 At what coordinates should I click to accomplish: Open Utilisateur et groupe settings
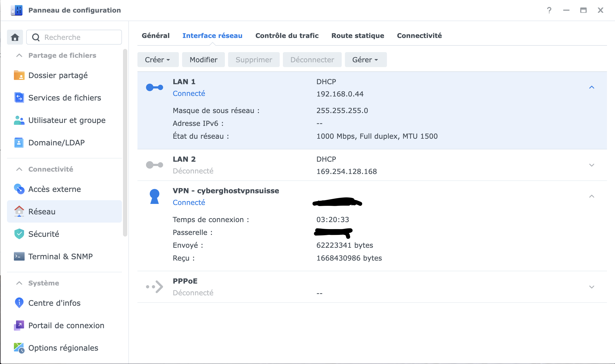point(67,120)
